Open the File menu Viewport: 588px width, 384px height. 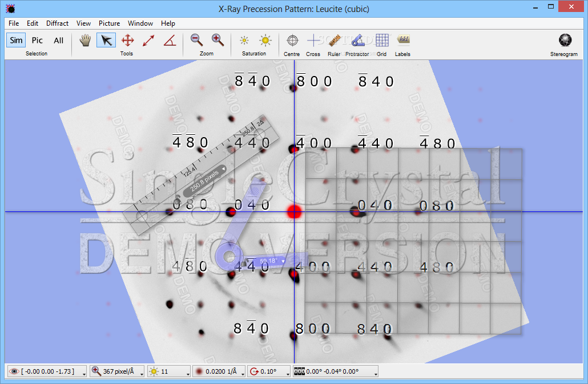[x=14, y=23]
